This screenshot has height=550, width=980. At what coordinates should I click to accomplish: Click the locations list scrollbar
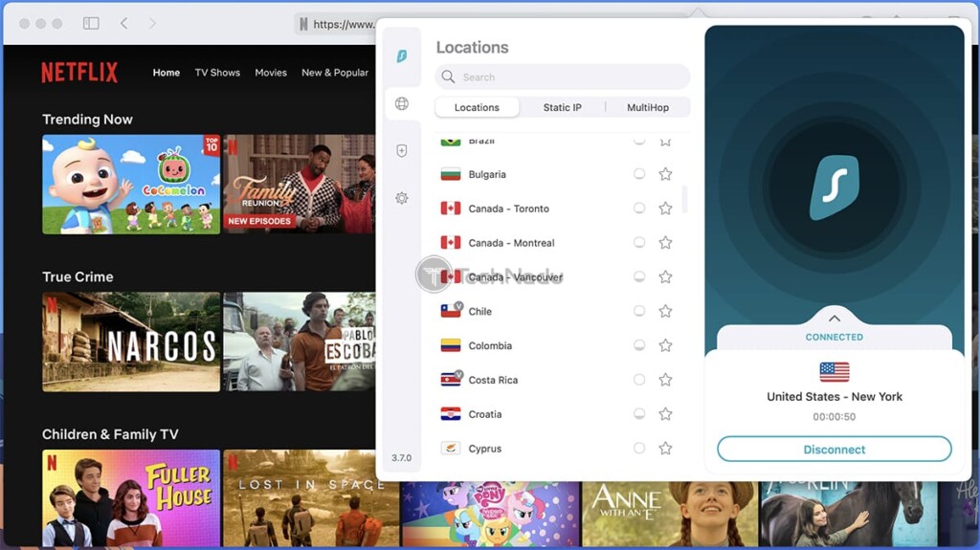685,199
